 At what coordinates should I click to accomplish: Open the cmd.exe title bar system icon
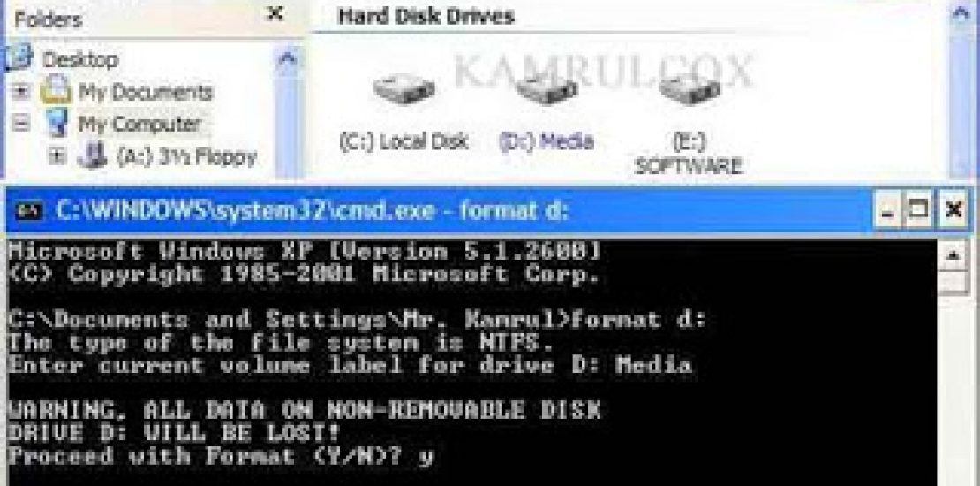coord(29,211)
